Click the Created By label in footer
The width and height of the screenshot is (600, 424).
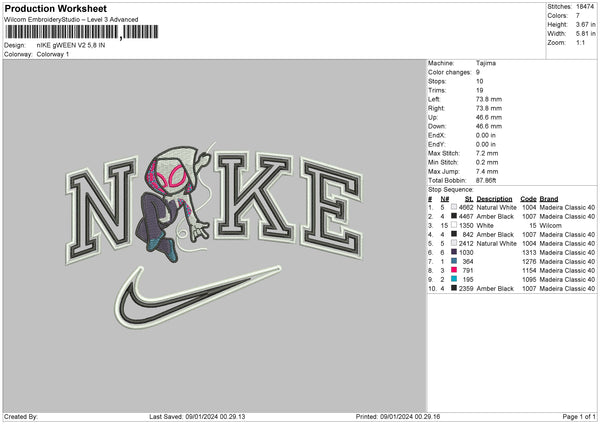(21, 416)
